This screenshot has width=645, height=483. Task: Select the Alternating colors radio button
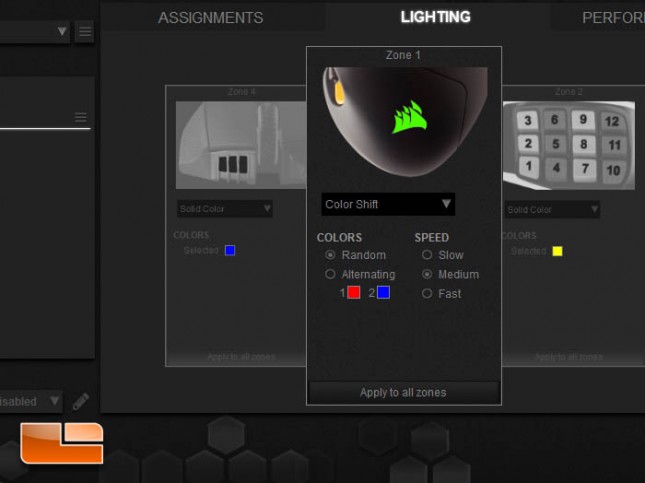[330, 274]
